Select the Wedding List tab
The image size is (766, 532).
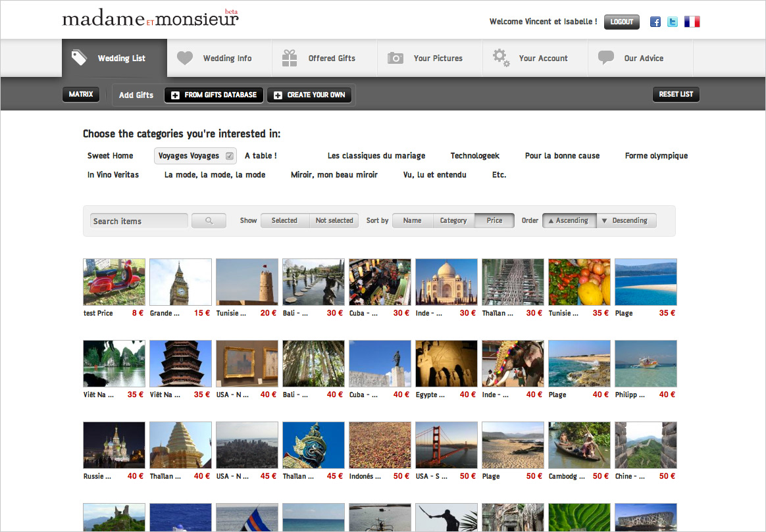pos(115,58)
